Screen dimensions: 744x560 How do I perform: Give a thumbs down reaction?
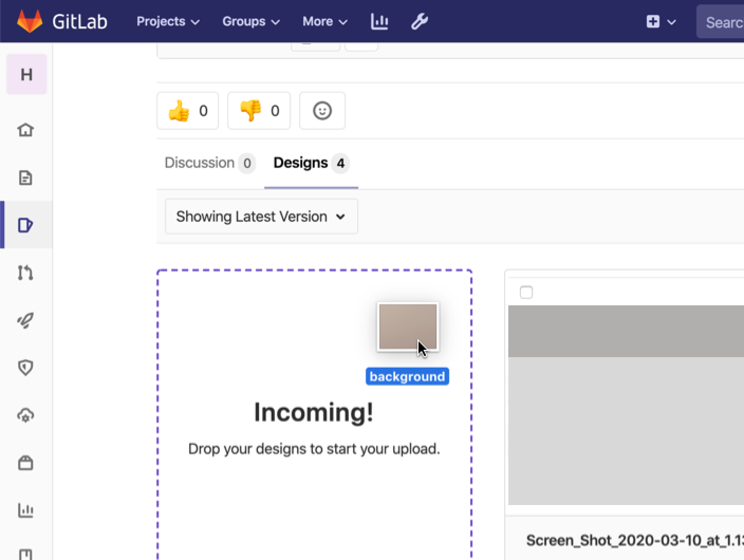coord(259,110)
